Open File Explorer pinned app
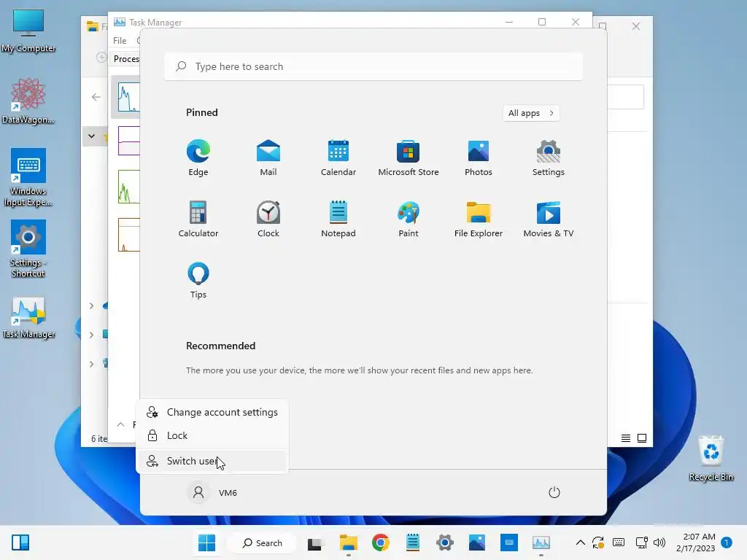The image size is (747, 560). pos(479,219)
